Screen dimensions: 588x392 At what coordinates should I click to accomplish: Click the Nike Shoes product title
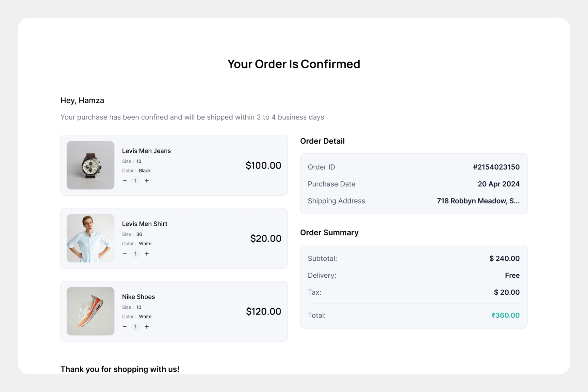pyautogui.click(x=139, y=297)
